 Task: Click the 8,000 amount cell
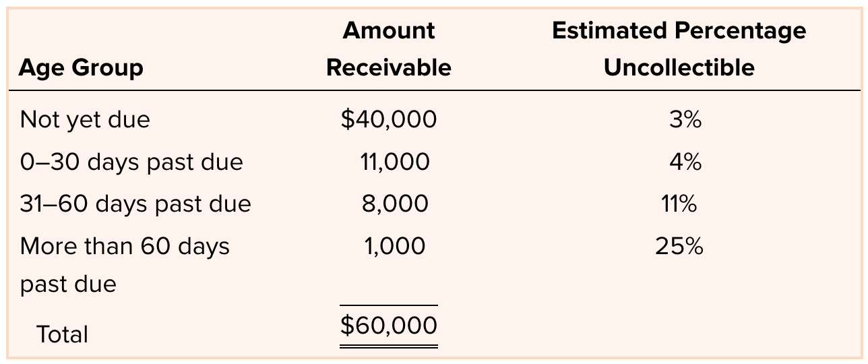pos(395,204)
